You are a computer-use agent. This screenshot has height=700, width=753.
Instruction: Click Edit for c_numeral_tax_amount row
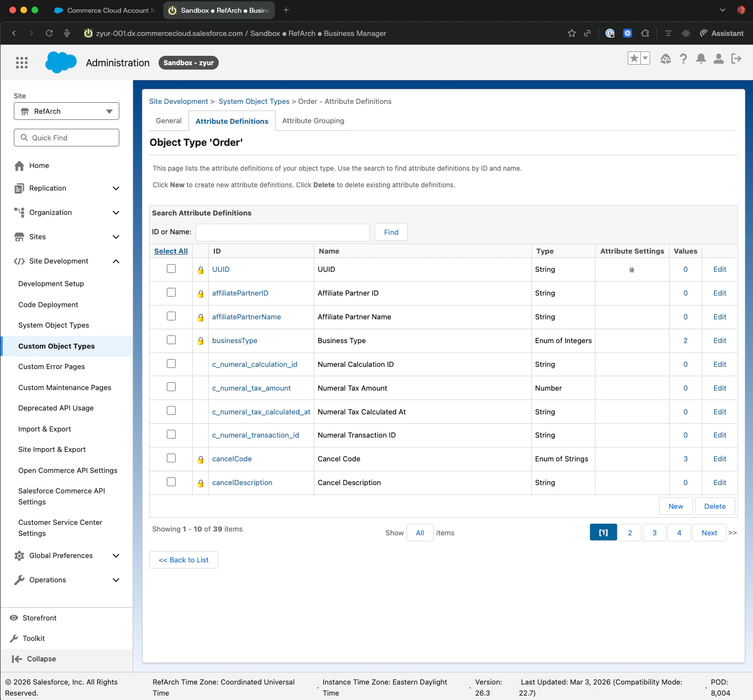[719, 388]
